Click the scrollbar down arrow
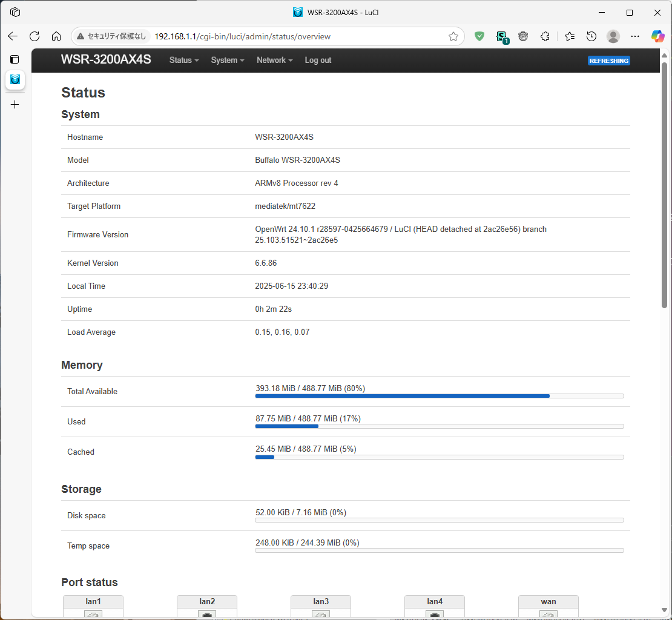This screenshot has height=620, width=672. pos(664,610)
